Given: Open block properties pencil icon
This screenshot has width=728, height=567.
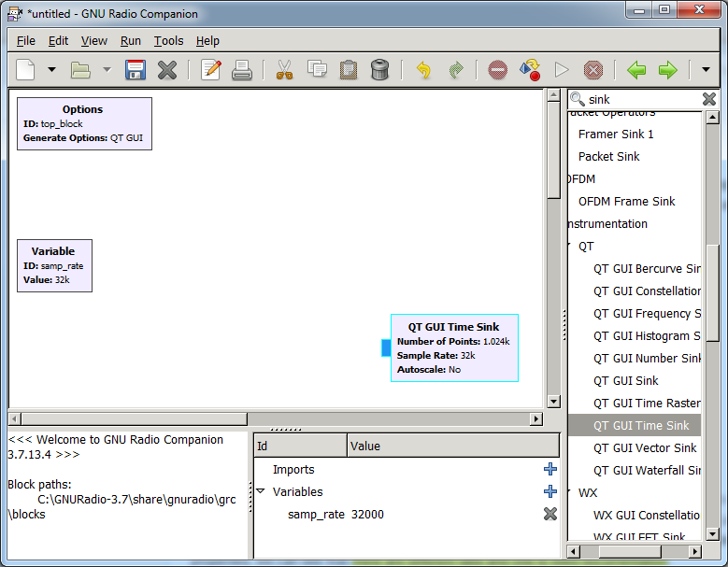Looking at the screenshot, I should pyautogui.click(x=210, y=70).
